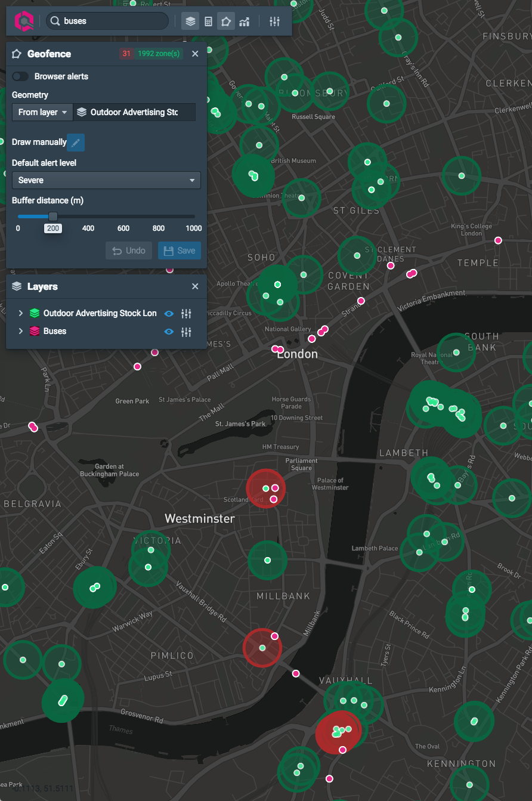Hide the Buses layer with the eye icon
532x801 pixels.
pyautogui.click(x=169, y=332)
